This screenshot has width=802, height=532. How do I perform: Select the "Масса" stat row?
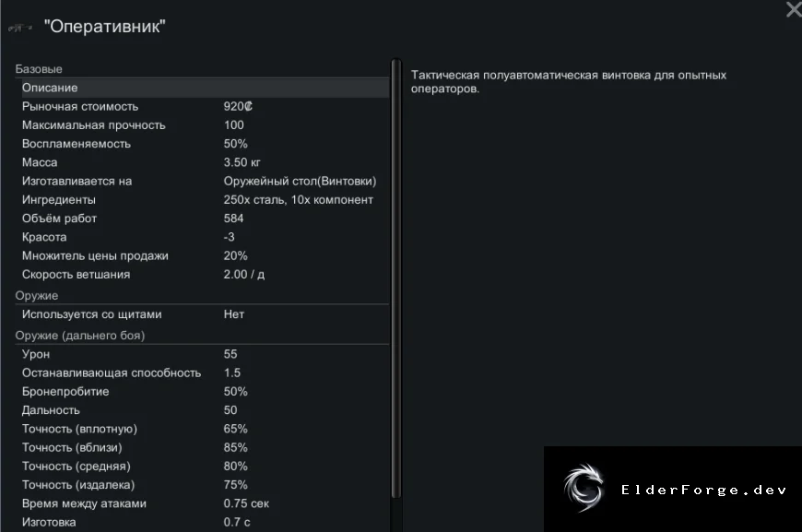pyautogui.click(x=202, y=162)
